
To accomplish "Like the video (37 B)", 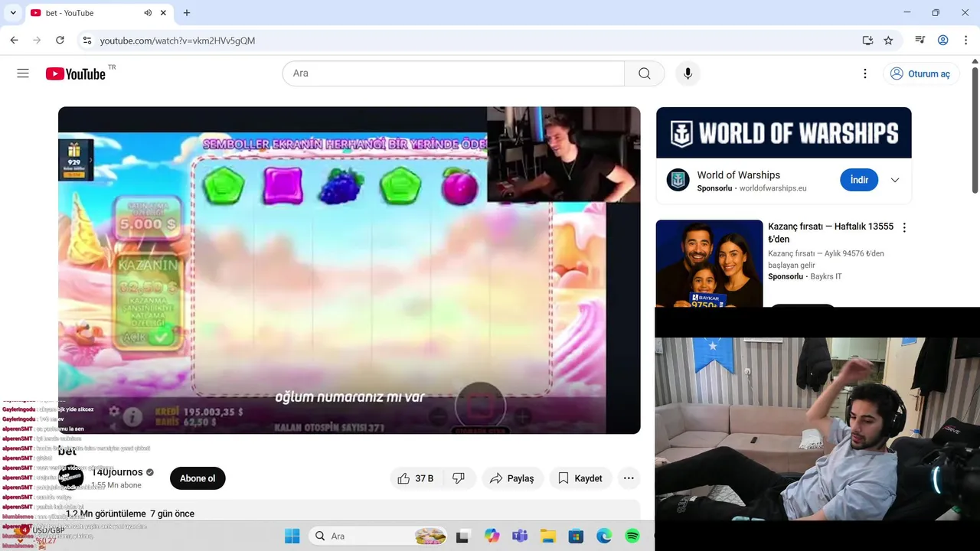I will [x=415, y=478].
